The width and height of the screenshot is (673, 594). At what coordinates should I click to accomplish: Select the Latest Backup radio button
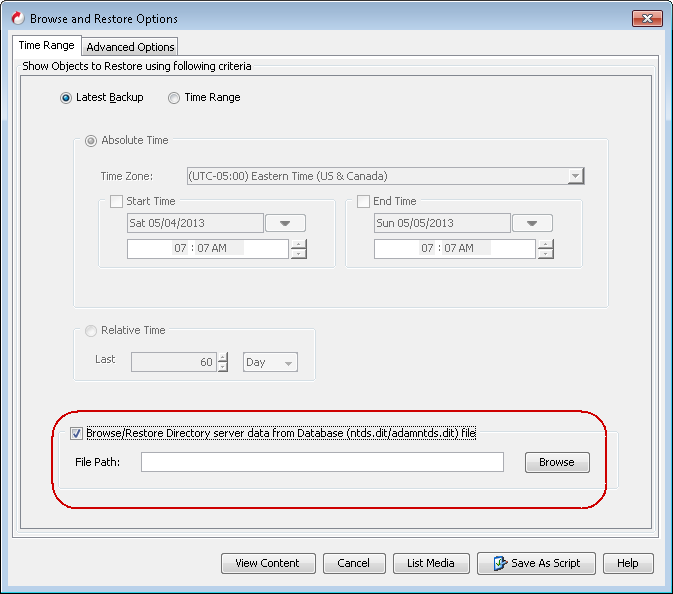66,98
